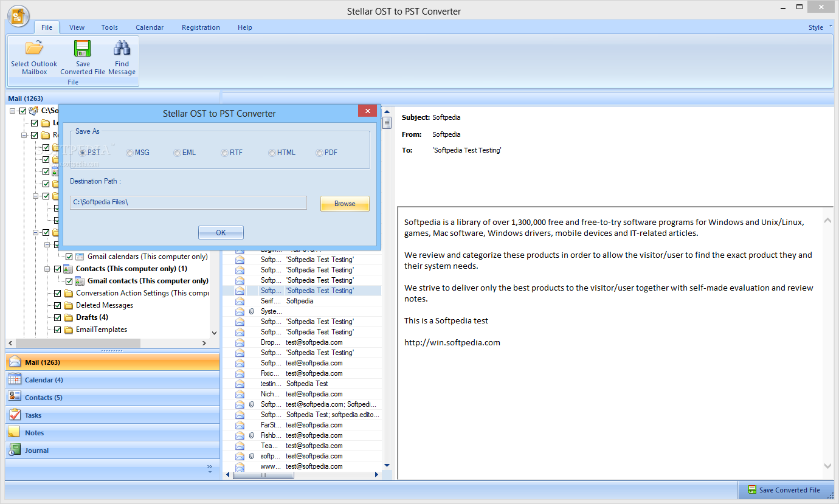Viewport: 839px width, 504px height.
Task: Click the Mail envelope icon in the navigation pane
Action: tap(15, 362)
